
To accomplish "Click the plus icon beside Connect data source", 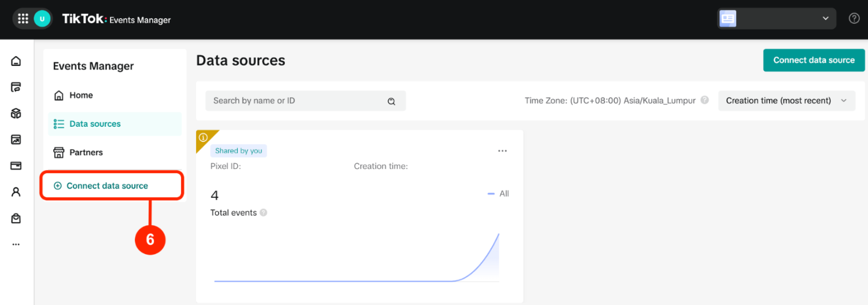I will coord(57,186).
